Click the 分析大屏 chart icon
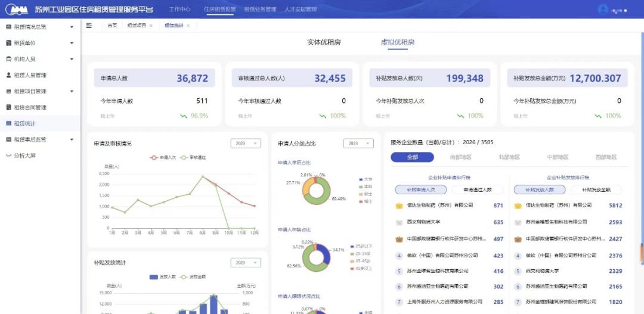Screen dimensions: 644x314 click(8, 156)
